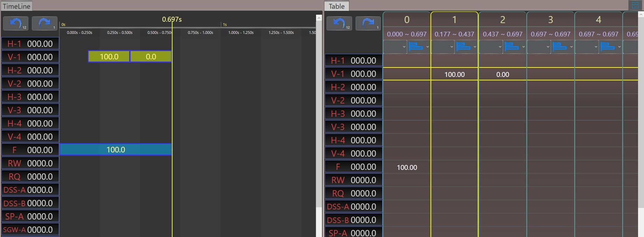The image size is (644, 237).
Task: Expand the empty dropdown under column 3
Action: [539, 47]
